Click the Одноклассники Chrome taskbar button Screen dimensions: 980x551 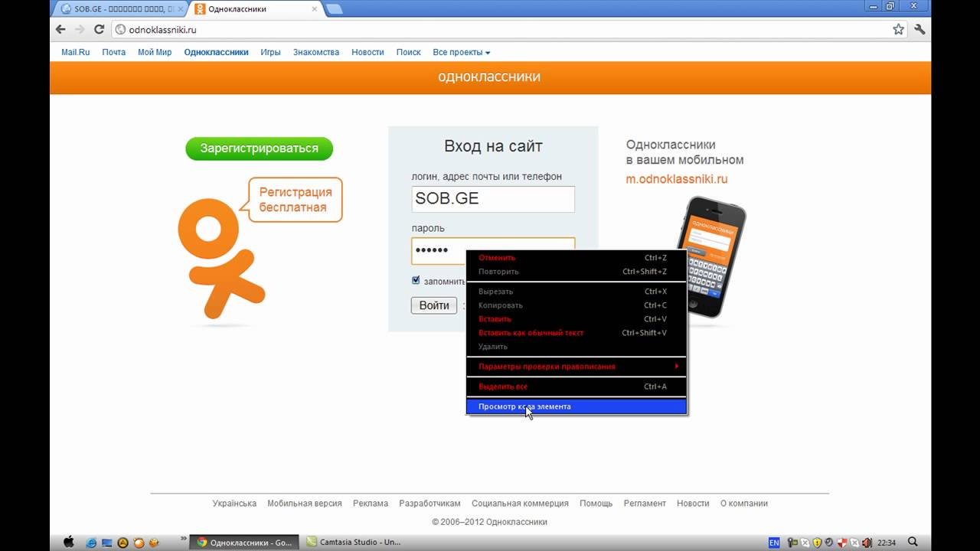[244, 542]
